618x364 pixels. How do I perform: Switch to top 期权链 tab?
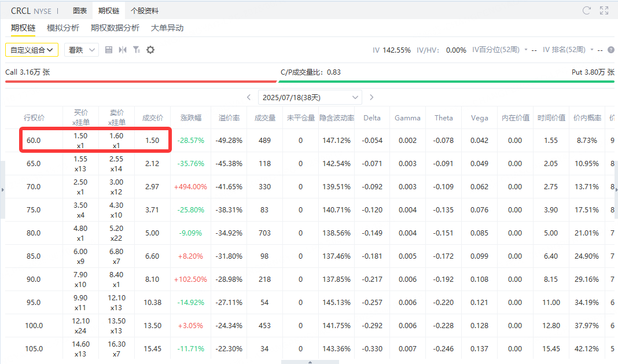point(109,10)
